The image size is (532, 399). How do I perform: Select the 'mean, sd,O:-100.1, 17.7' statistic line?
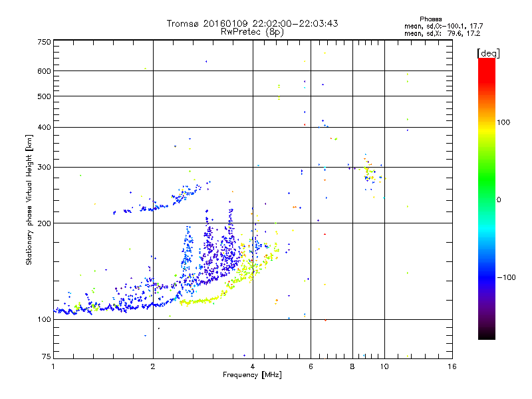click(x=444, y=26)
